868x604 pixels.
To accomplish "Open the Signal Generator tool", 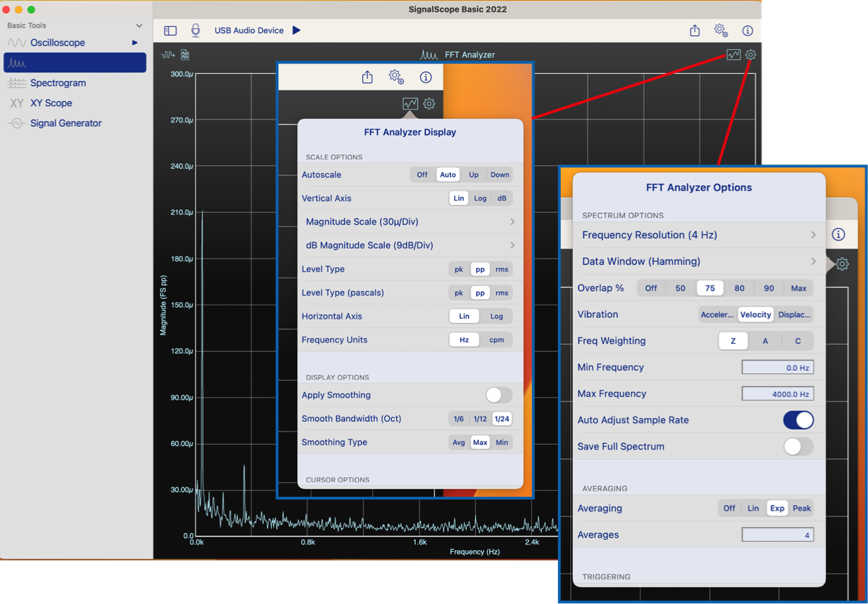I will [x=66, y=123].
